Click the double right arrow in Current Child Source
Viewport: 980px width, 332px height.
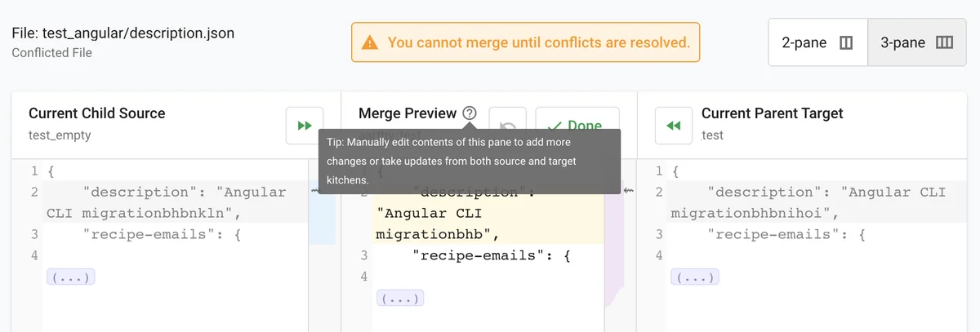(x=305, y=126)
